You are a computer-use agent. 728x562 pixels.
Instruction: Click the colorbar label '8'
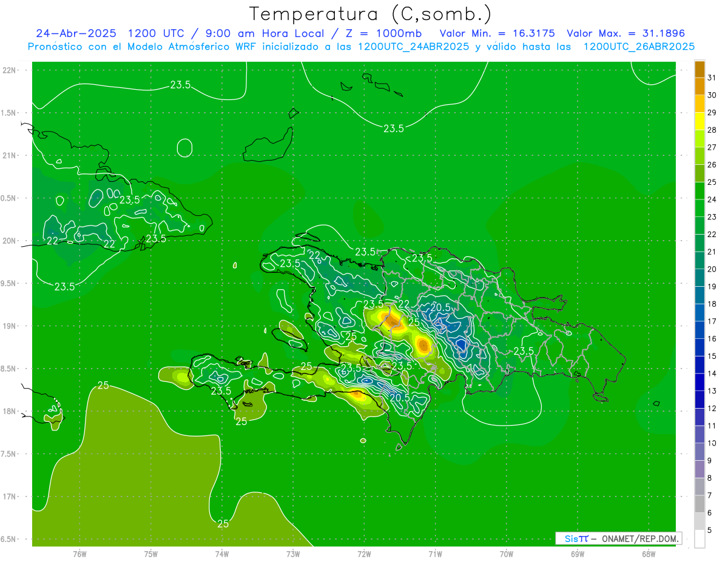click(710, 478)
